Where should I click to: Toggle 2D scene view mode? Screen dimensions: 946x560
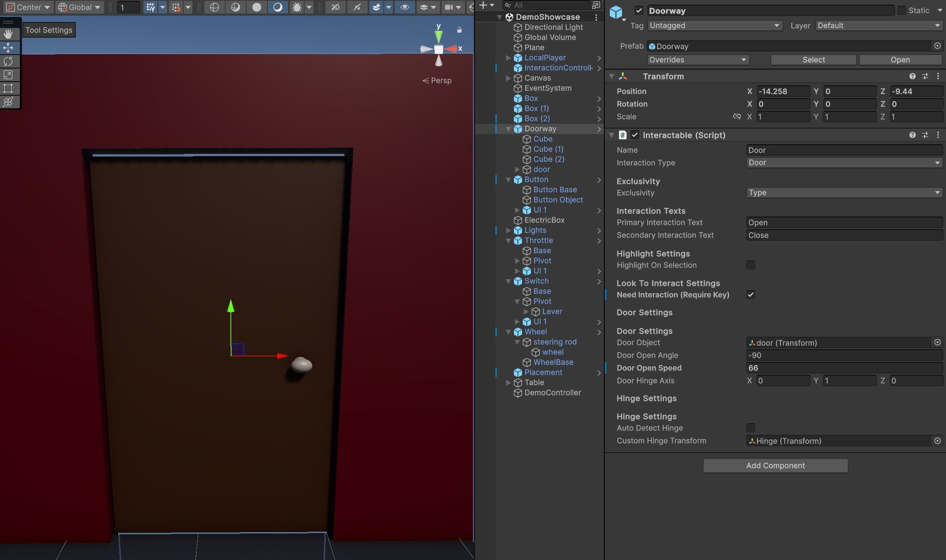pos(335,7)
